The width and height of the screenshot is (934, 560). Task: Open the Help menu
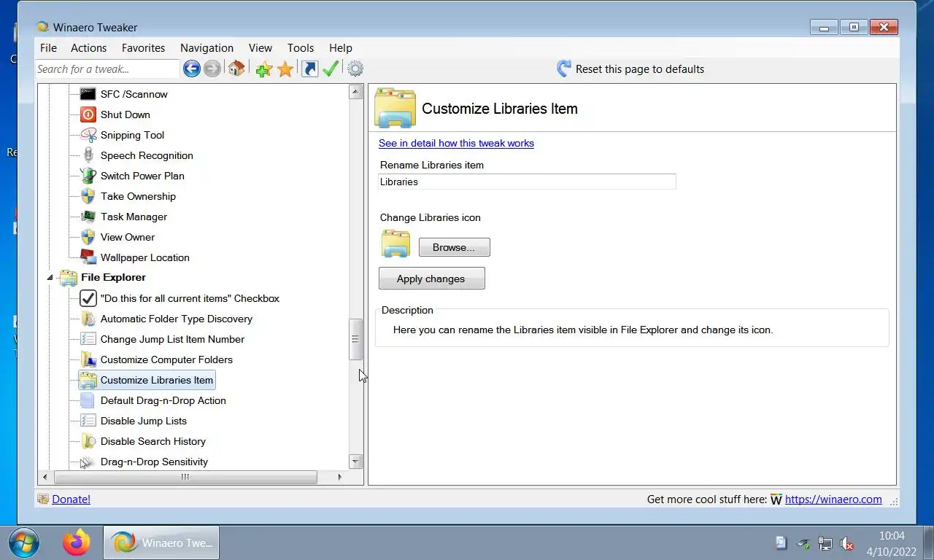pos(341,48)
